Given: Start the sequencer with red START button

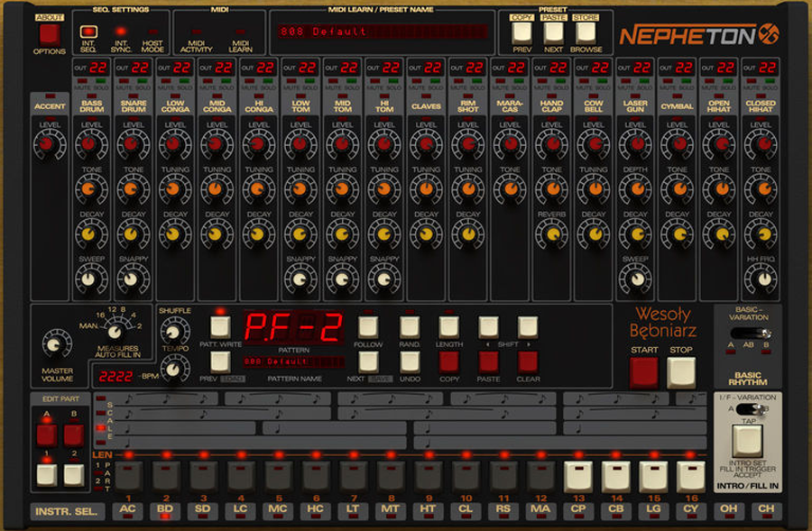Looking at the screenshot, I should coord(643,372).
